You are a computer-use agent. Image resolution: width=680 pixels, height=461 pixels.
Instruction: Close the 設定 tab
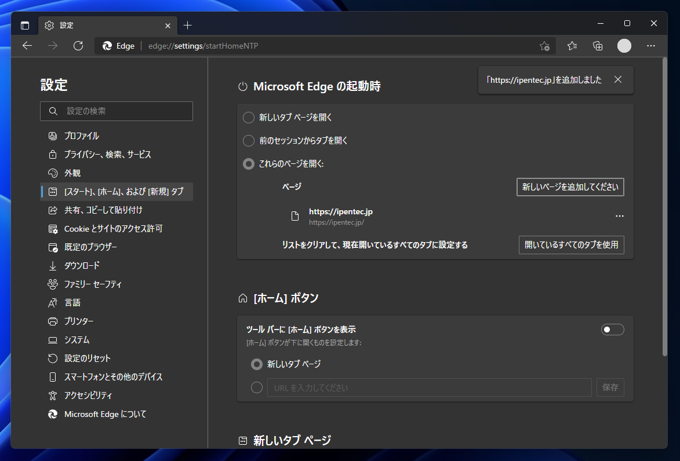(x=168, y=26)
